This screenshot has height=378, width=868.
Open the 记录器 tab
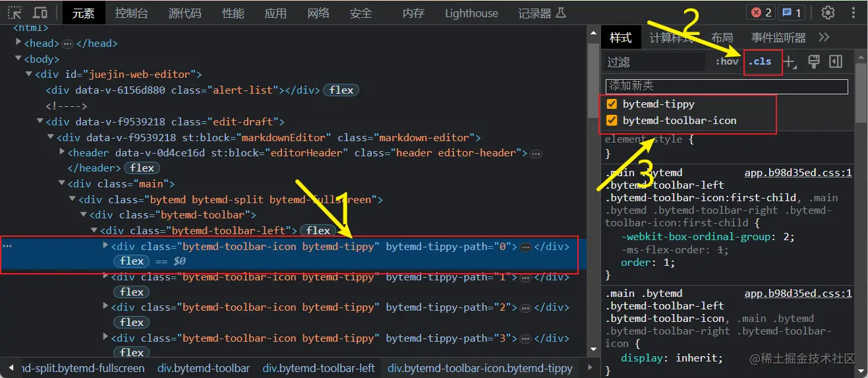pos(542,13)
